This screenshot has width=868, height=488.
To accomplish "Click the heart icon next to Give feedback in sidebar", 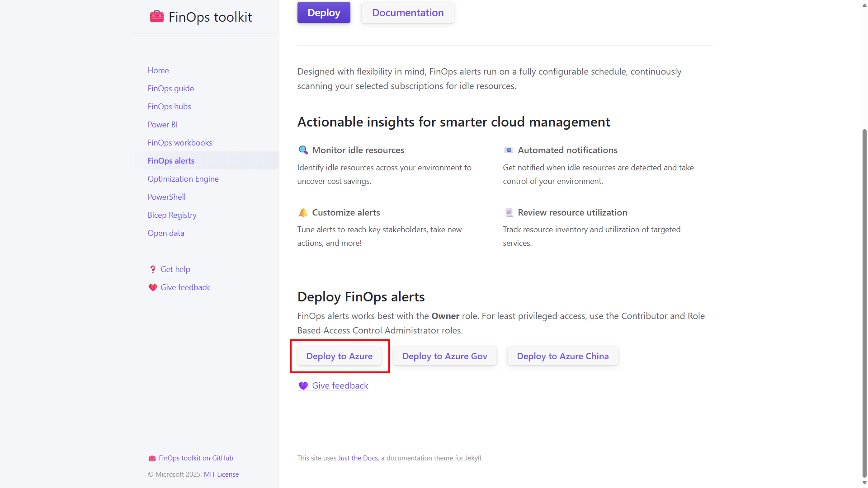I will (x=153, y=287).
